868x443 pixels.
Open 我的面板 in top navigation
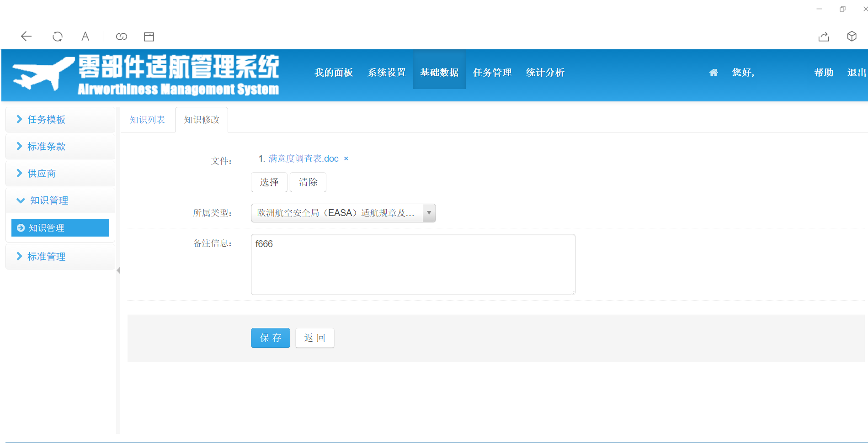334,73
